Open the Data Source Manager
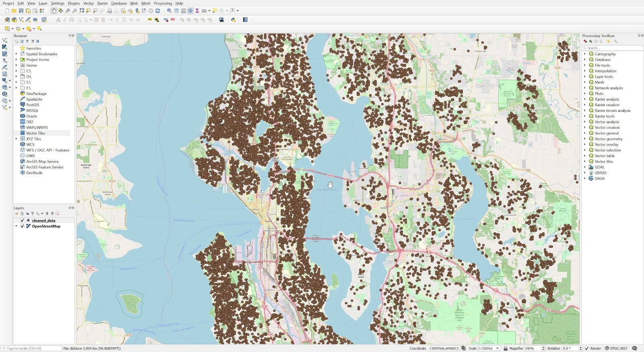This screenshot has width=644, height=352. click(x=7, y=20)
